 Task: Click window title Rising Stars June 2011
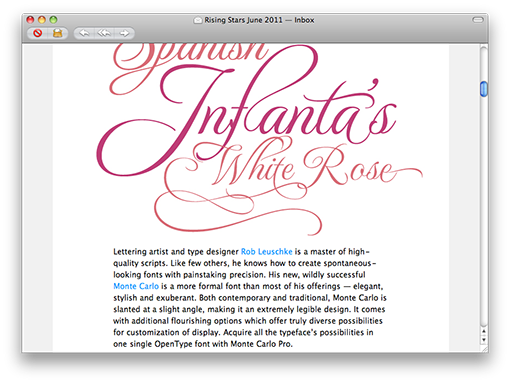243,20
